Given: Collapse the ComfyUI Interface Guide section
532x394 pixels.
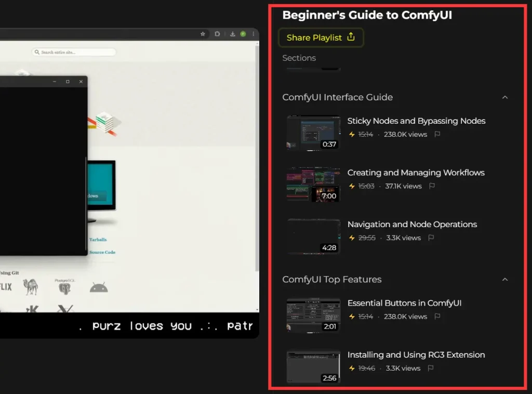Looking at the screenshot, I should point(504,97).
